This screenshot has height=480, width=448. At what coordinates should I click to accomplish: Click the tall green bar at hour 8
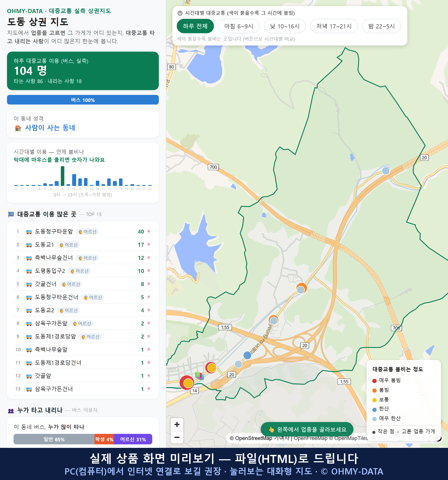click(x=63, y=176)
